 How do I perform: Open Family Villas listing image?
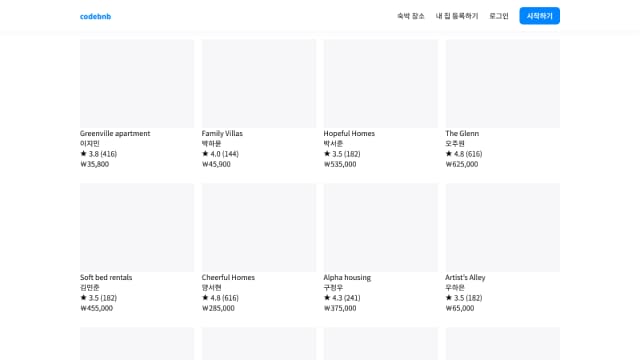coord(259,84)
